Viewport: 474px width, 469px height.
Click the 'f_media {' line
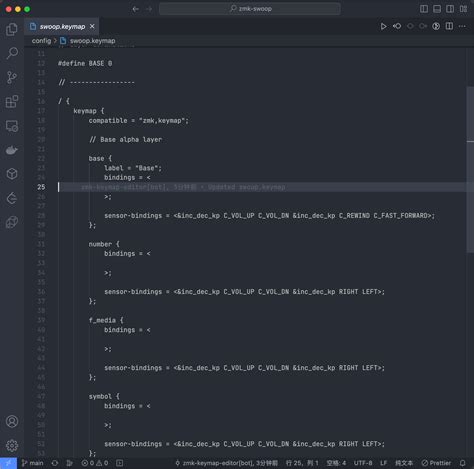pos(106,320)
